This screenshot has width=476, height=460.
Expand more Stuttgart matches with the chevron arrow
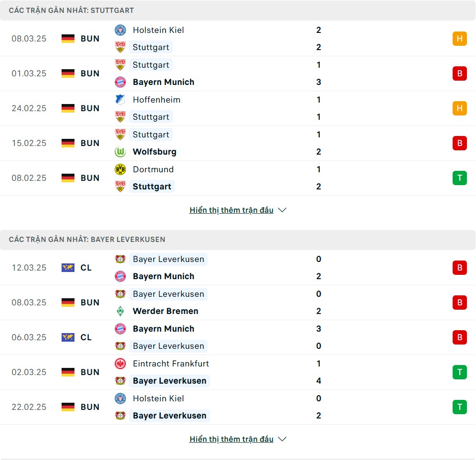coord(282,210)
